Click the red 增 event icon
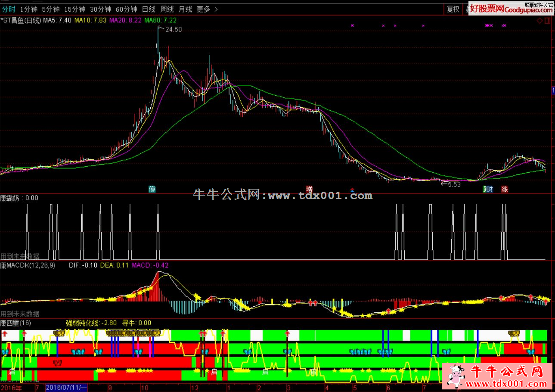 point(309,189)
